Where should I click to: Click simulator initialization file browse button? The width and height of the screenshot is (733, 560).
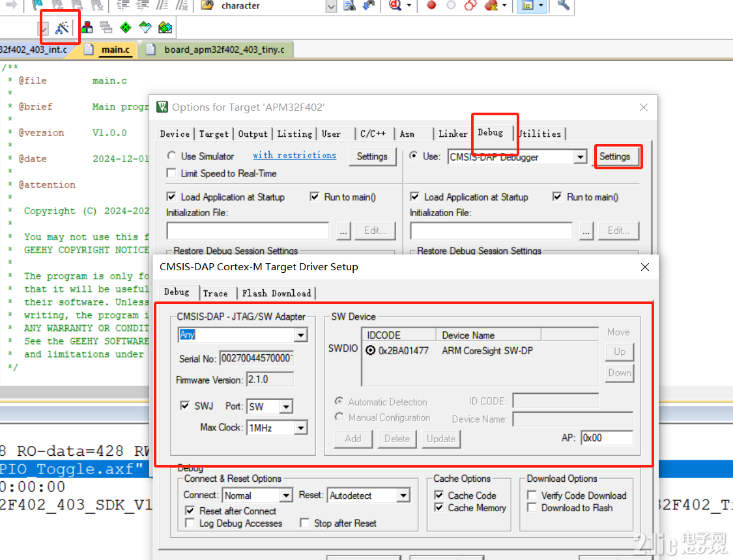pos(343,231)
